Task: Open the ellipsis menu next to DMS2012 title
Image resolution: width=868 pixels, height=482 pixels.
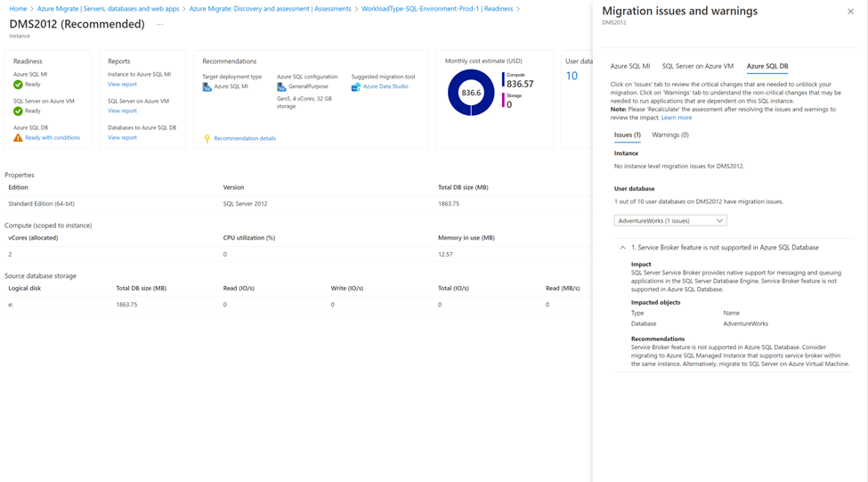Action: pyautogui.click(x=160, y=24)
